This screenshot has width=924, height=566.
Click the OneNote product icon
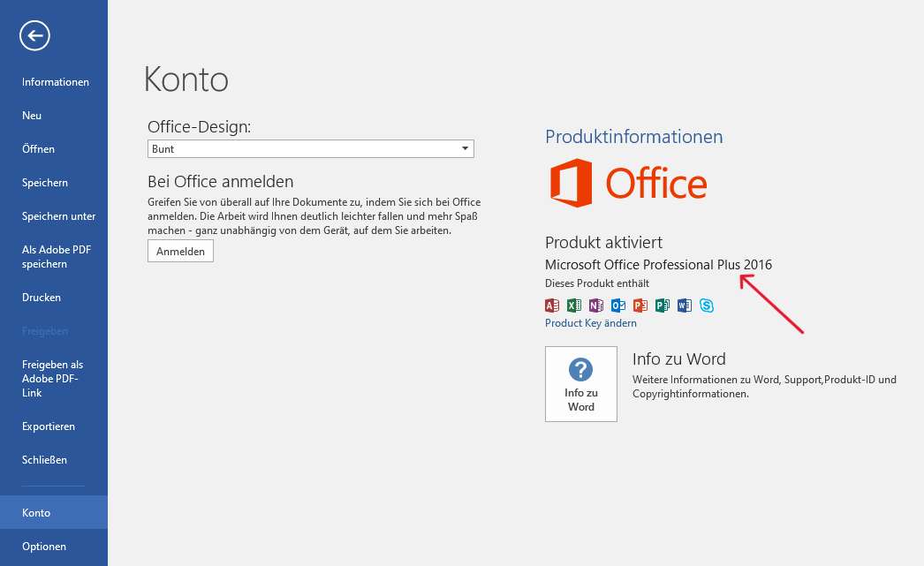click(x=596, y=306)
